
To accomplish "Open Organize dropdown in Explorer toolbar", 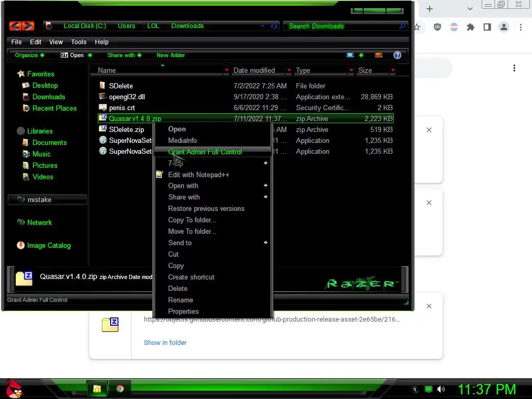I will point(29,55).
